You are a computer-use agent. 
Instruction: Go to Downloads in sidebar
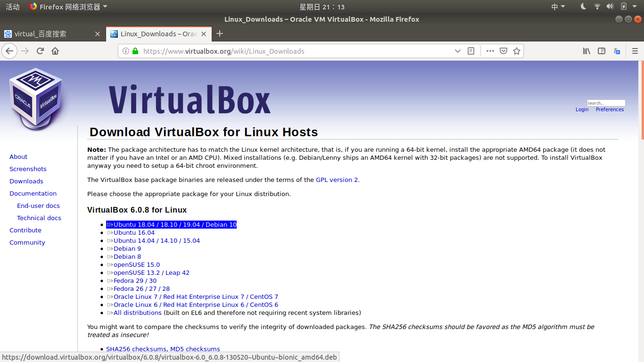(26, 181)
